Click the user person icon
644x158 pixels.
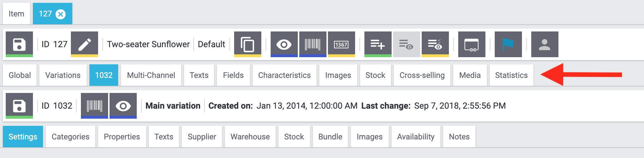(x=544, y=44)
